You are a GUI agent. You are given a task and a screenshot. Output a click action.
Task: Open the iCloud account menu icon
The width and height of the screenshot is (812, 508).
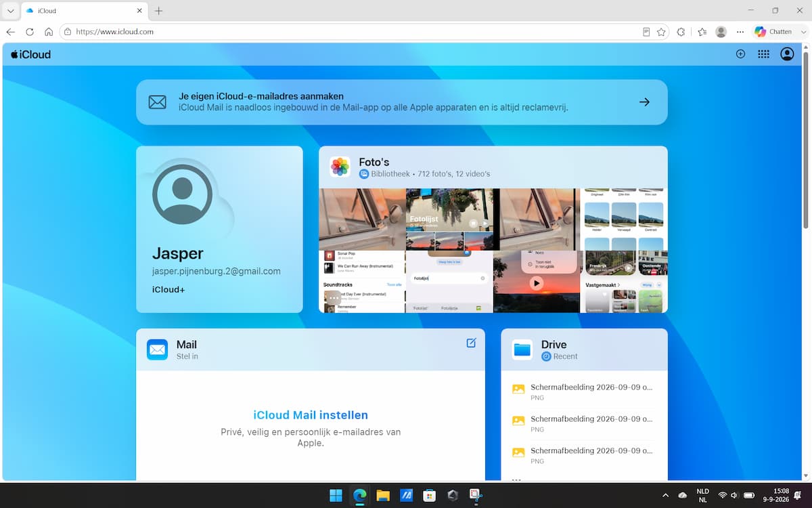point(787,54)
